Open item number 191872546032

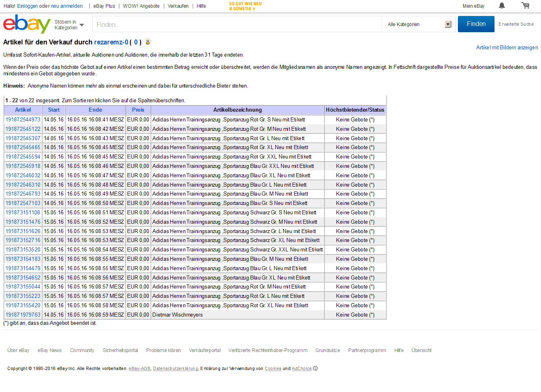coord(23,176)
